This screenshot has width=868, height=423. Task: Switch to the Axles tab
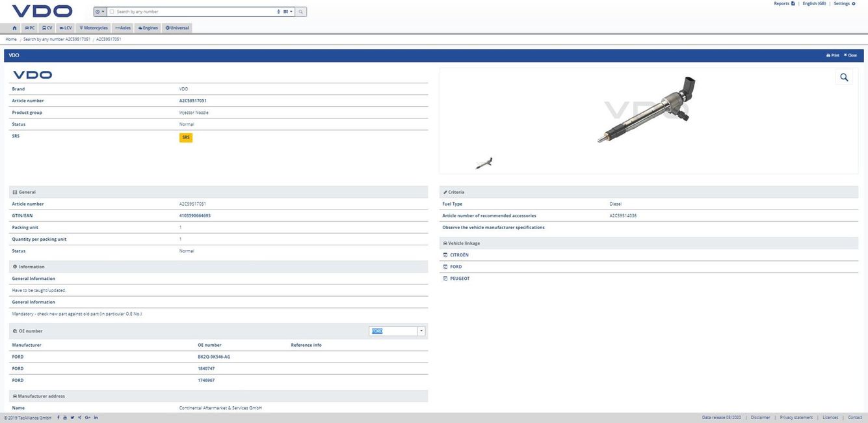pyautogui.click(x=123, y=28)
